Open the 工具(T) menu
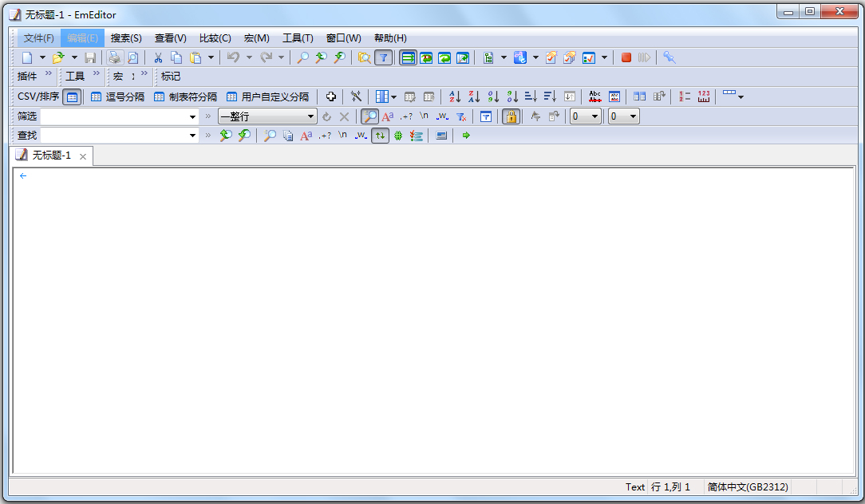This screenshot has width=865, height=504. (x=298, y=37)
